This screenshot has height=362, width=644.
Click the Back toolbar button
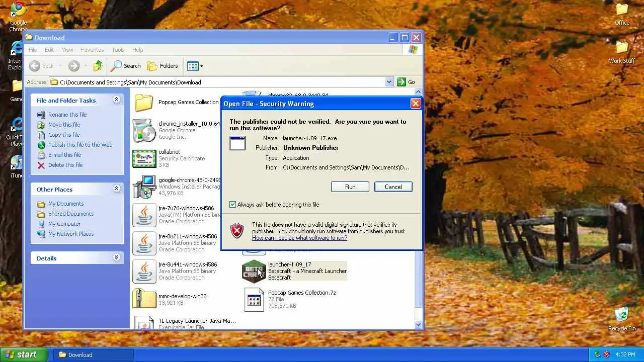[x=42, y=66]
